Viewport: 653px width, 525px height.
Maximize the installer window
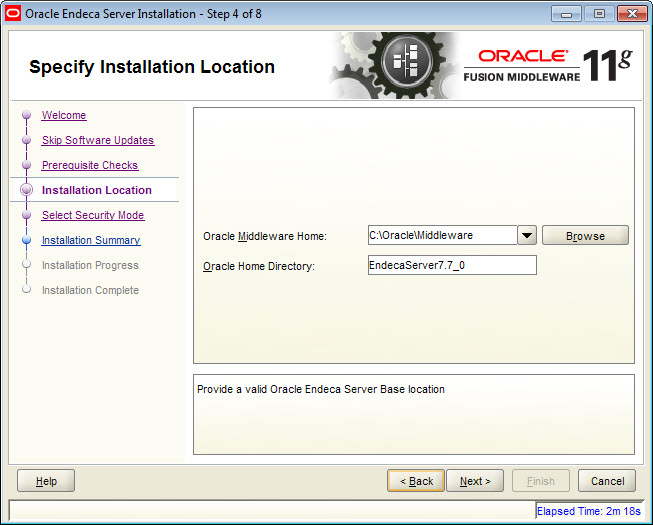tap(599, 14)
